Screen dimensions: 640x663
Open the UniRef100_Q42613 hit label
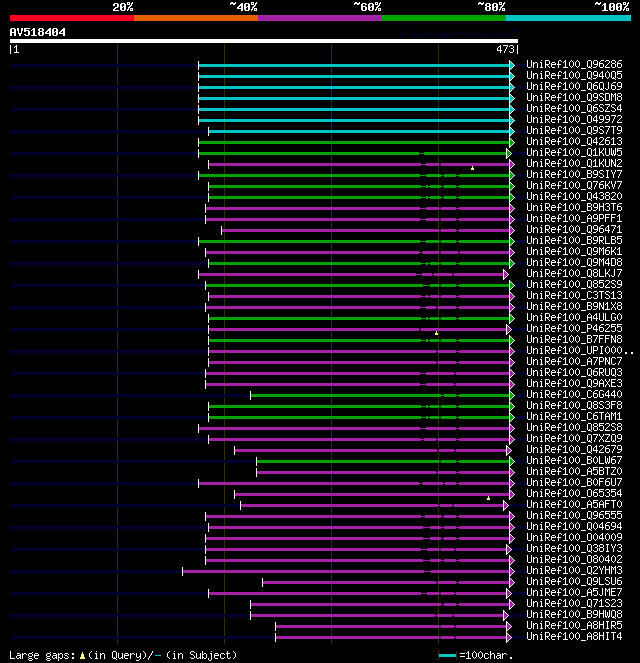(574, 141)
